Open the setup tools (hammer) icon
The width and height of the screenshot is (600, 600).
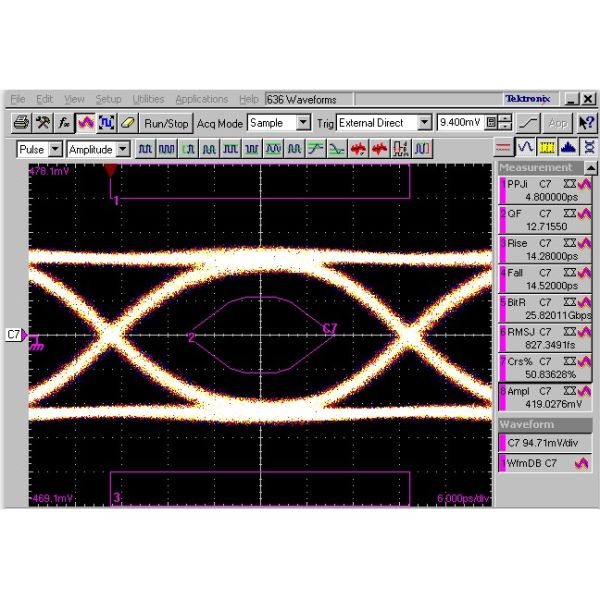[43, 123]
